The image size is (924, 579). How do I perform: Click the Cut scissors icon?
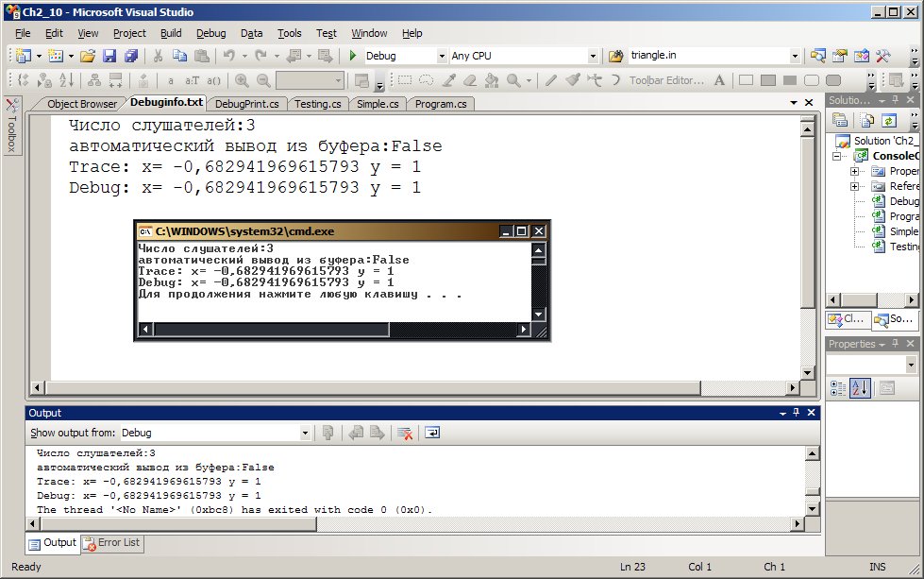tap(158, 56)
